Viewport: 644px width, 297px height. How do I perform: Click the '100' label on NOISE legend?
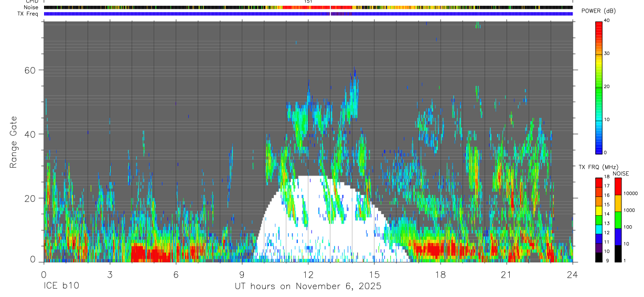(x=628, y=227)
